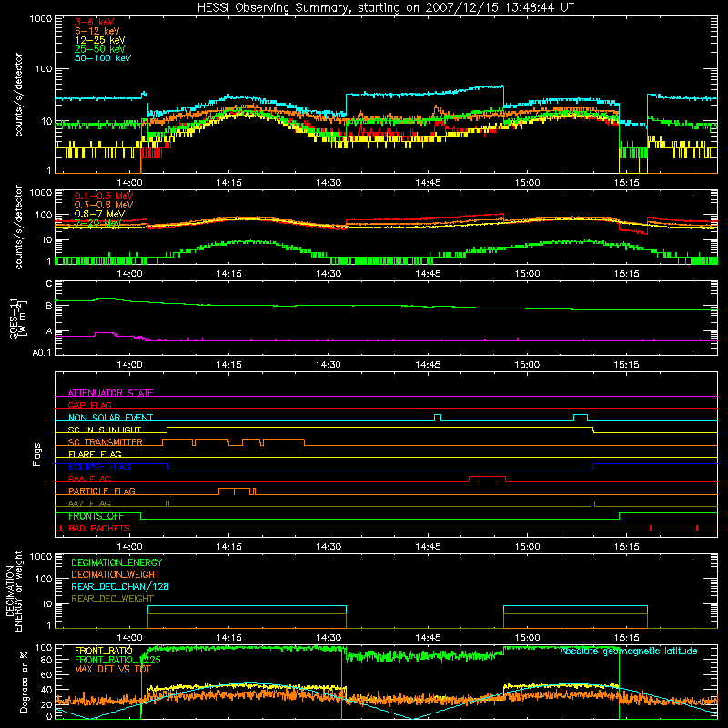
Task: Click the B level label on GOES axis
Action: point(49,306)
